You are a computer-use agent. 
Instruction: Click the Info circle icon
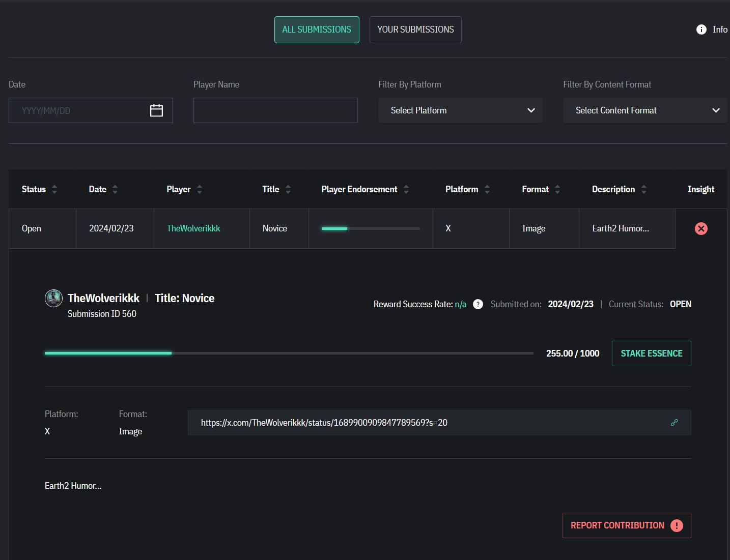[701, 30]
